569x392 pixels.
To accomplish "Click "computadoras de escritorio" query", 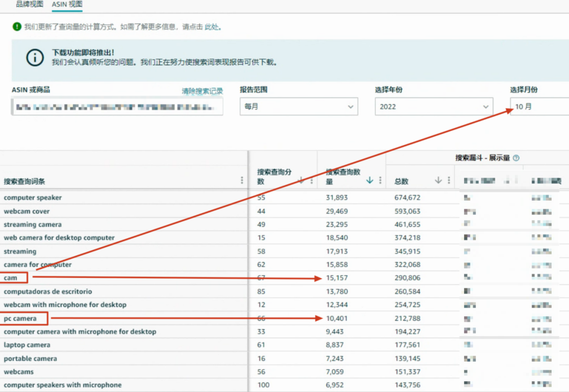I will tap(48, 291).
